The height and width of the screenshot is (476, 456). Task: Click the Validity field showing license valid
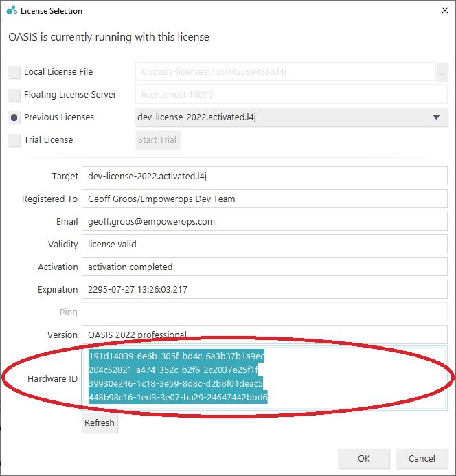[264, 244]
